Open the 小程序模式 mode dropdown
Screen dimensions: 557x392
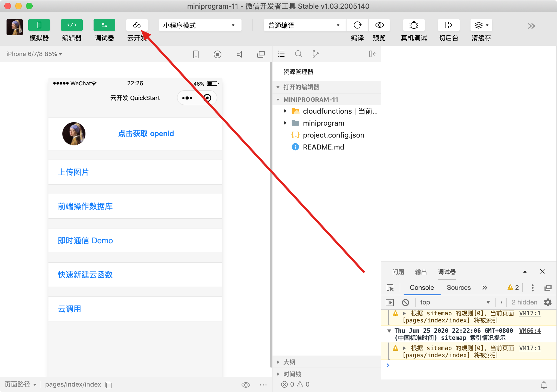200,25
